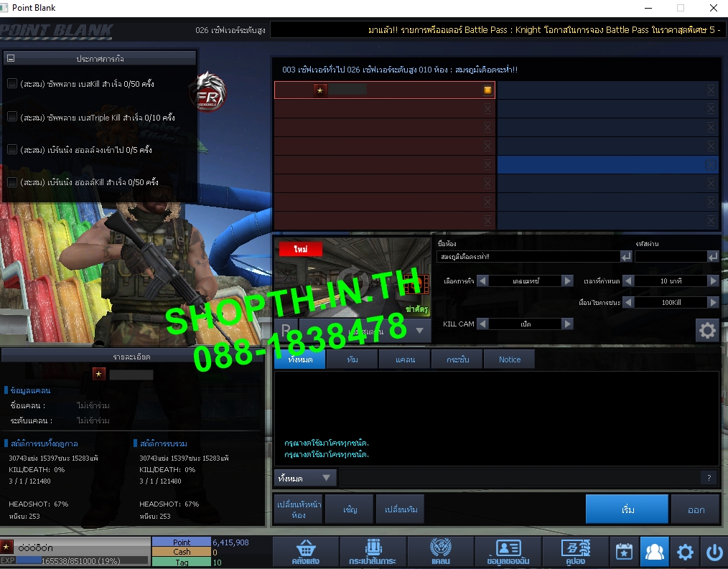Tick the เบสTriple Kill 0/10 mission checkbox
This screenshot has height=569, width=728.
point(12,116)
